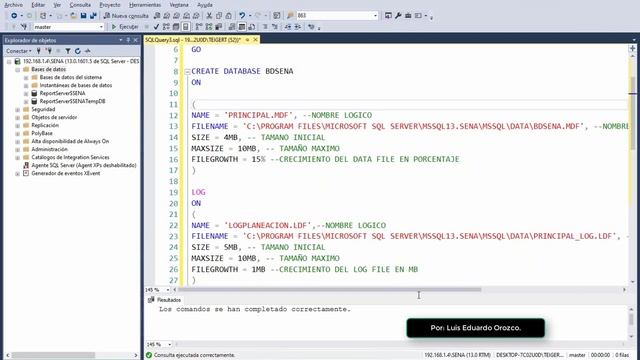Click the Save All icon
The height and width of the screenshot is (360, 640).
pos(93,16)
